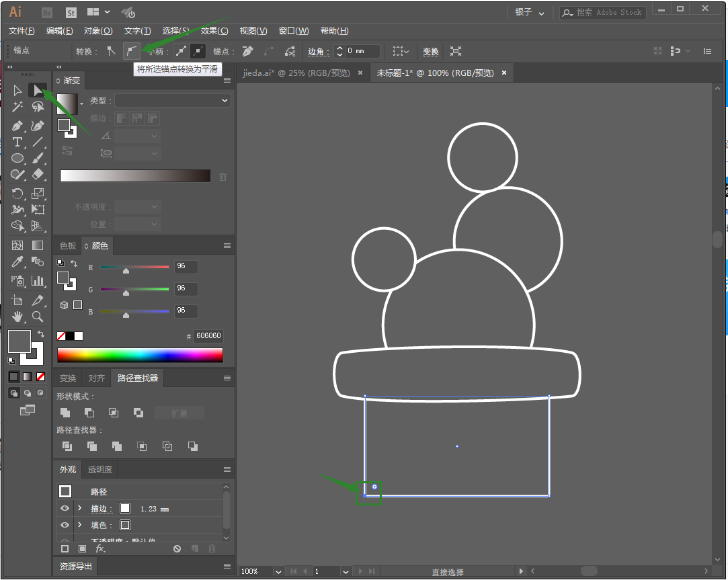Expand the 描边 stroke attribute row
Screen dimensions: 728x580
click(x=79, y=509)
